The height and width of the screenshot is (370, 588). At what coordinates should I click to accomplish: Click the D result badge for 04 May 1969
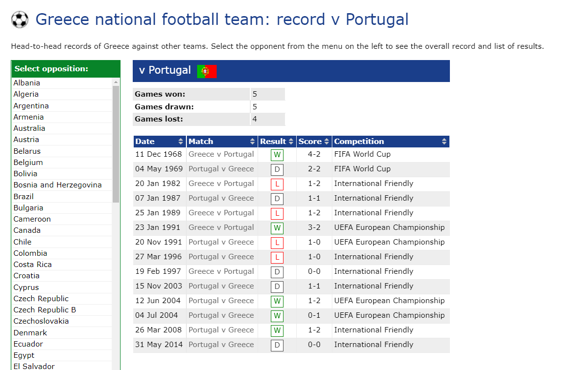277,170
